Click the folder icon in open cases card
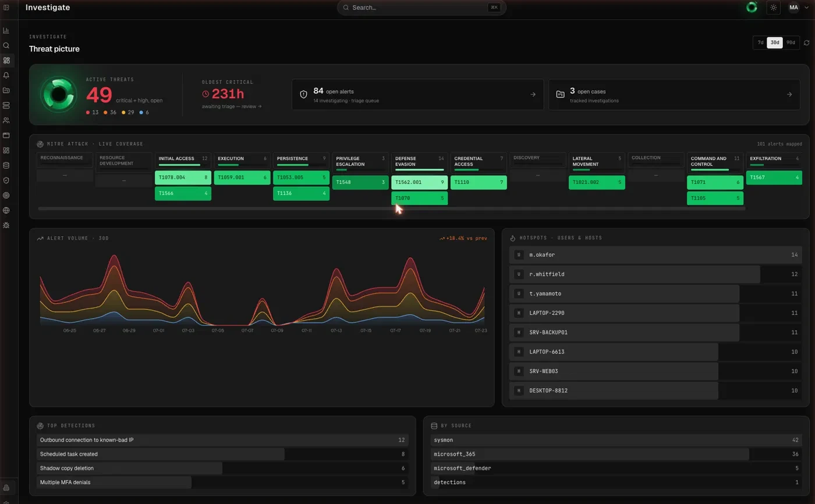 [560, 94]
